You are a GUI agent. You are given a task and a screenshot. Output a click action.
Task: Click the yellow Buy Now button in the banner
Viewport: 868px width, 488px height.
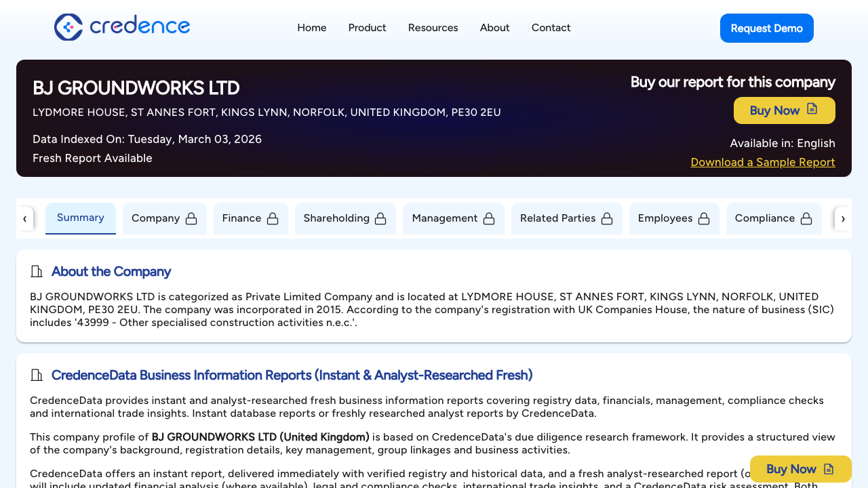coord(784,110)
